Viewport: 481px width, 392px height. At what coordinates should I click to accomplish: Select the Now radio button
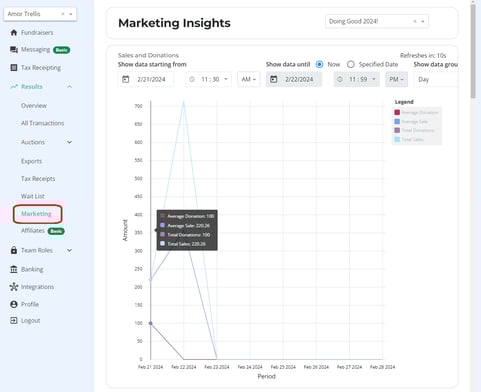click(319, 64)
